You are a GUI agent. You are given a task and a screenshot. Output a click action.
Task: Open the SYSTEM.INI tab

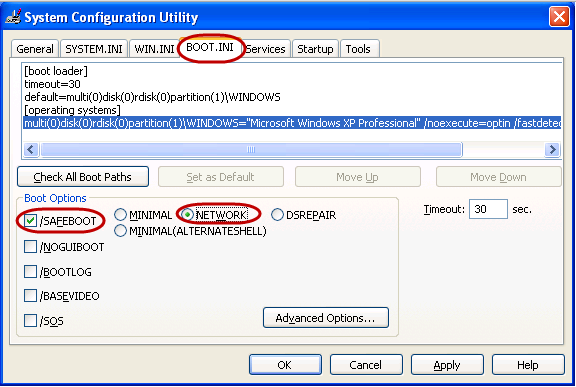94,49
